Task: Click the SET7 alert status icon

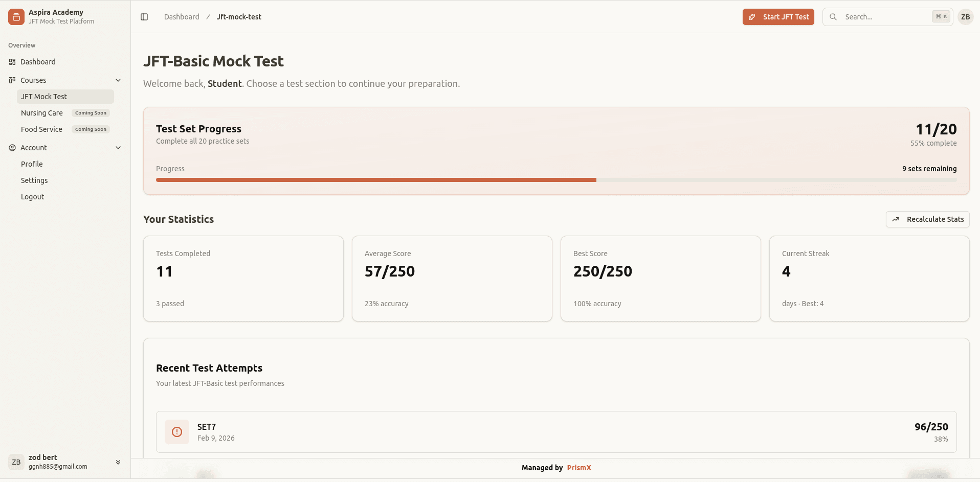Action: pyautogui.click(x=177, y=432)
